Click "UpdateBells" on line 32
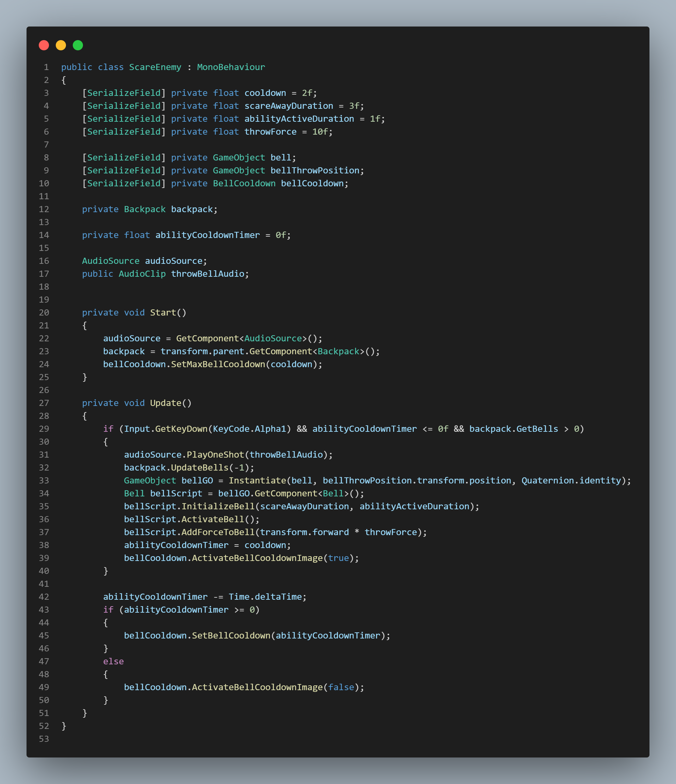The image size is (676, 784). coord(200,468)
